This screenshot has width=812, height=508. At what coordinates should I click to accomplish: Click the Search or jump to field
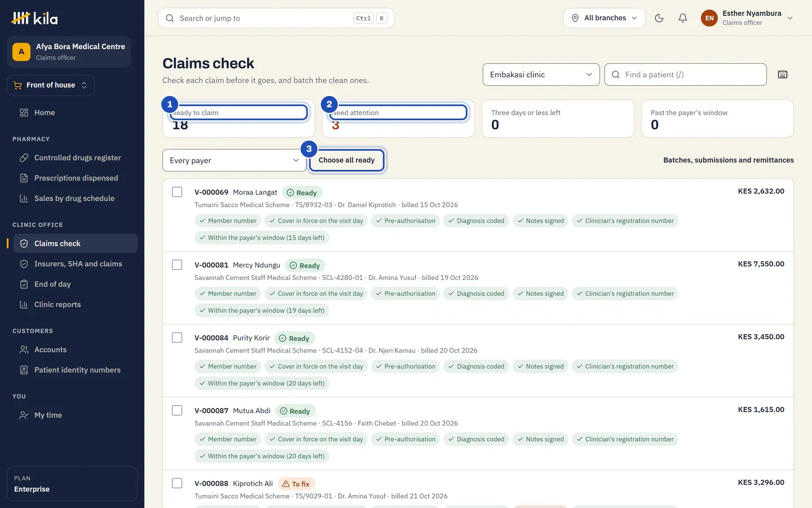(x=276, y=18)
